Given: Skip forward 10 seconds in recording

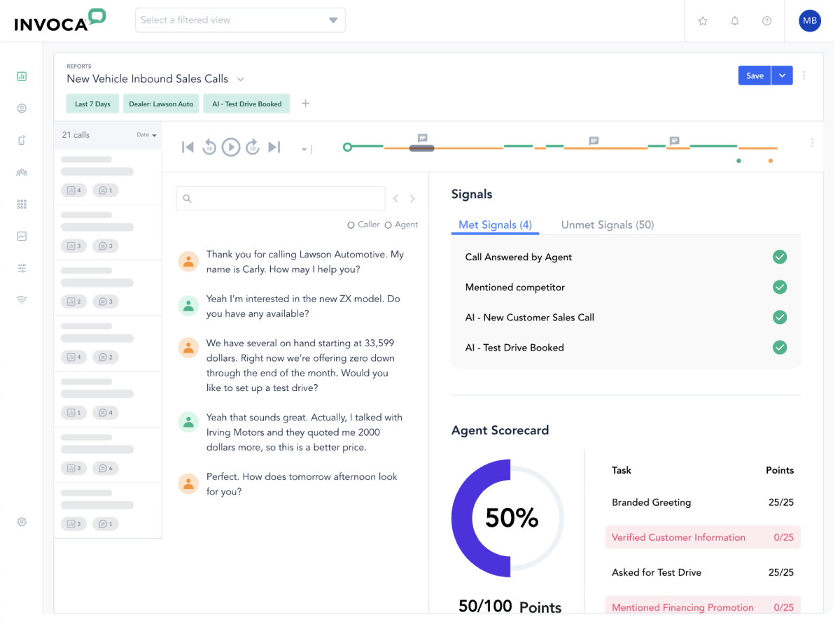Looking at the screenshot, I should pos(253,147).
